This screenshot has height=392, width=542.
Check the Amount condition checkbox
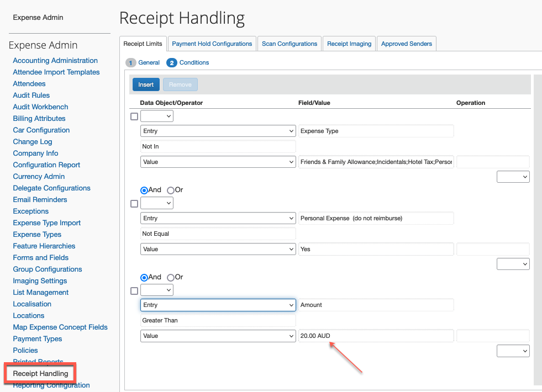click(x=134, y=290)
